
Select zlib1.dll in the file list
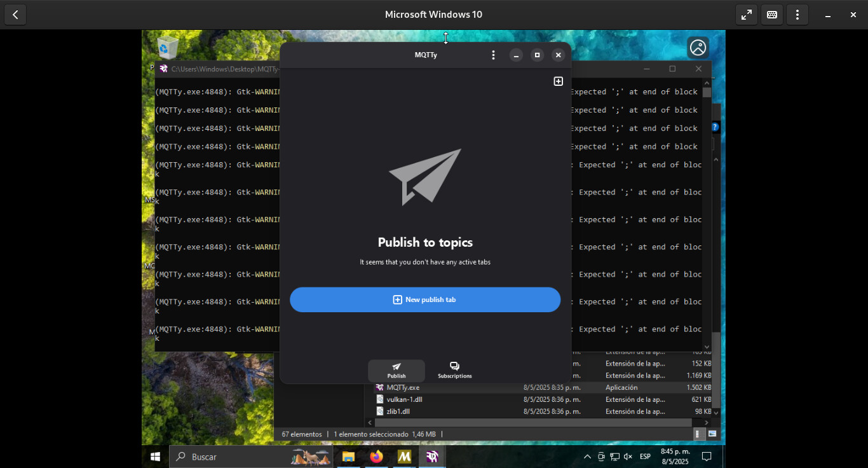(x=398, y=411)
